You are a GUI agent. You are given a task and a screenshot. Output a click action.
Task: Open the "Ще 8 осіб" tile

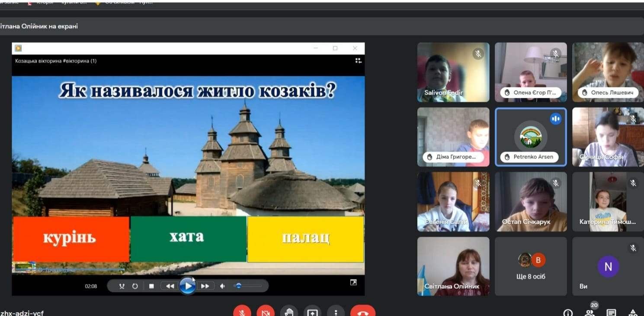pyautogui.click(x=531, y=266)
